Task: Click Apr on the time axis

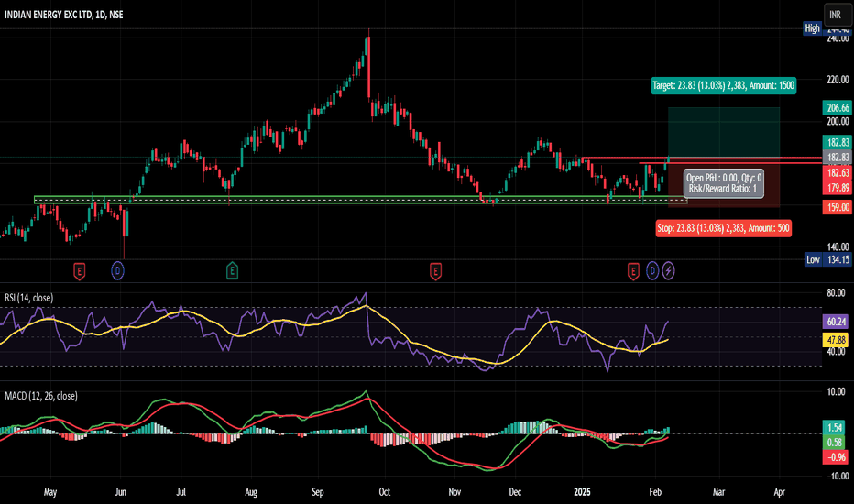Action: point(780,492)
